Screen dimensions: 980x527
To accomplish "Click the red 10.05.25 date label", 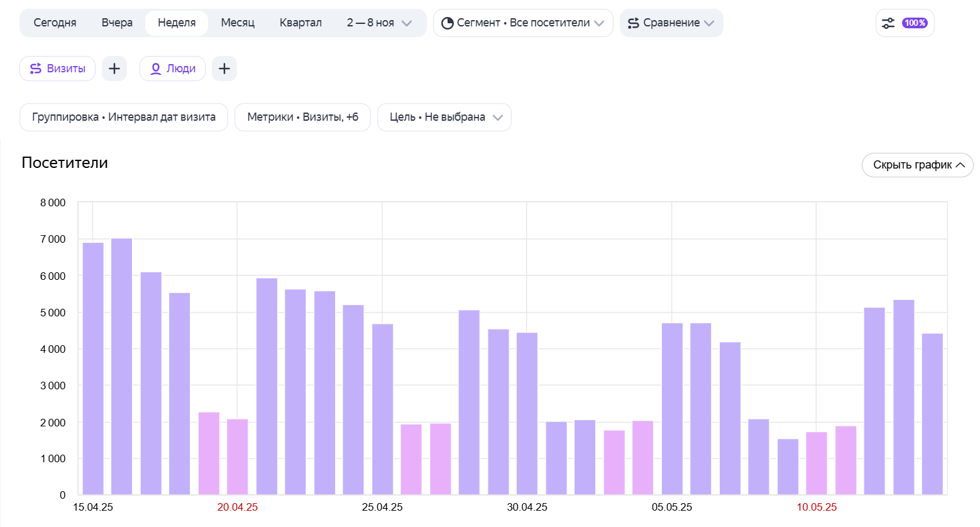I will coord(817,507).
